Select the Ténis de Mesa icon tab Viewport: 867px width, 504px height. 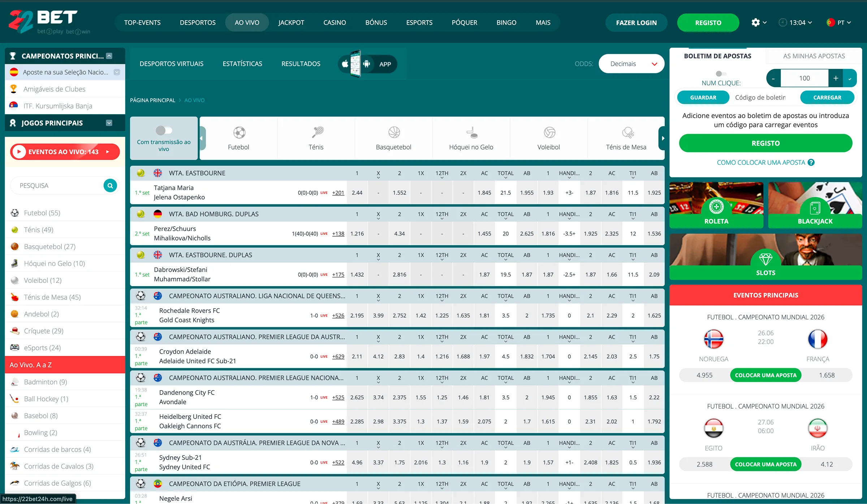[626, 138]
